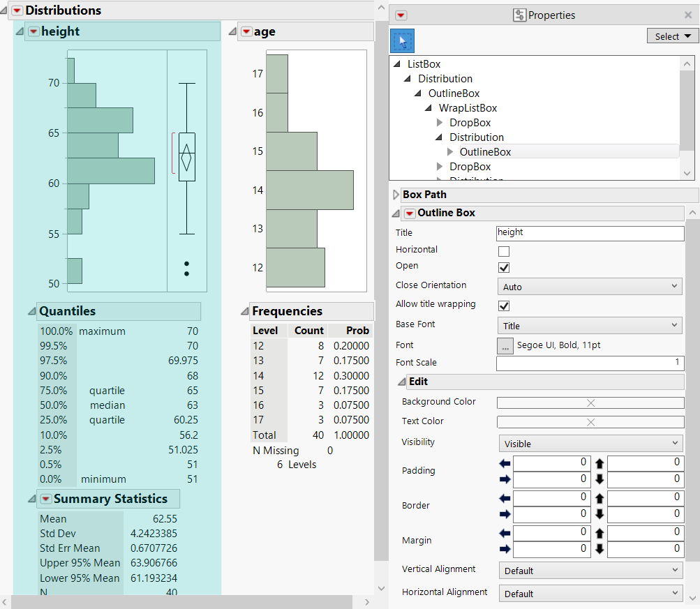This screenshot has width=700, height=609.
Task: Click the Distributions red triangle menu
Action: point(17,10)
